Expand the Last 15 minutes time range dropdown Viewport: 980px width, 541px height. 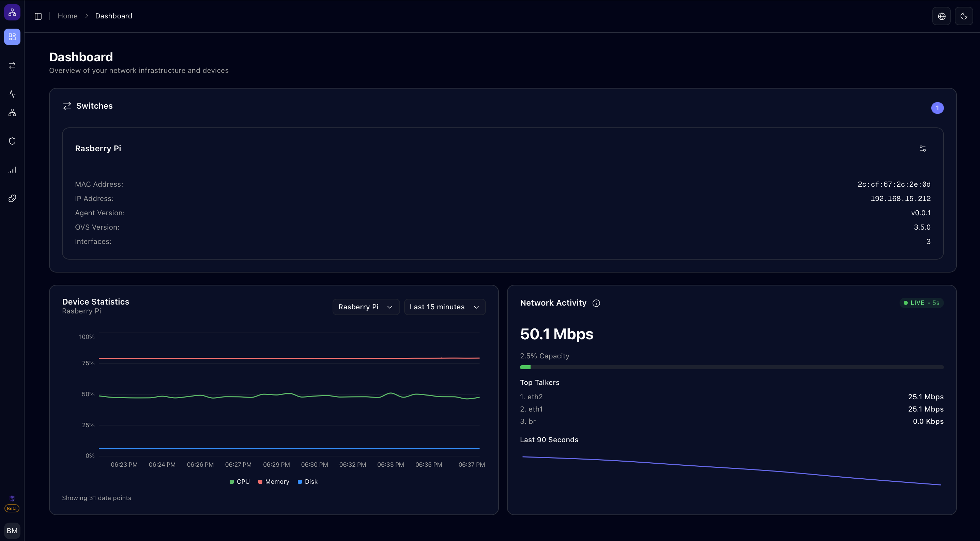[444, 307]
